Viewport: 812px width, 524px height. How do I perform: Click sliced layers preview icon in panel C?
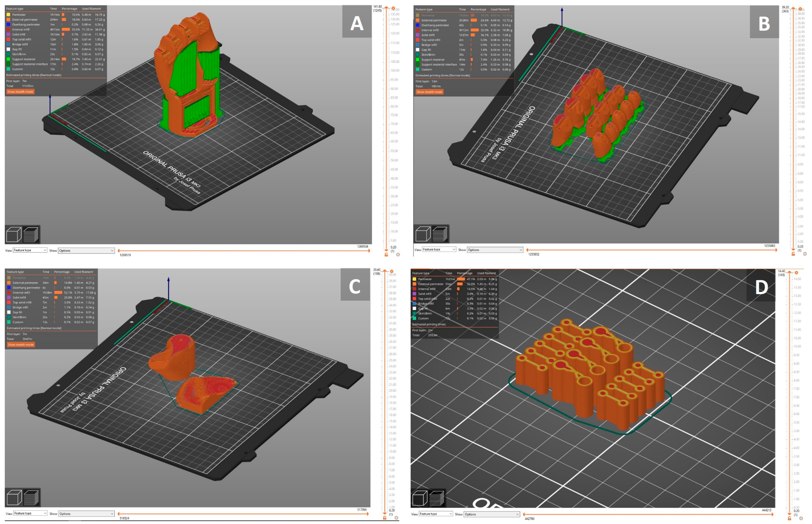(x=31, y=498)
